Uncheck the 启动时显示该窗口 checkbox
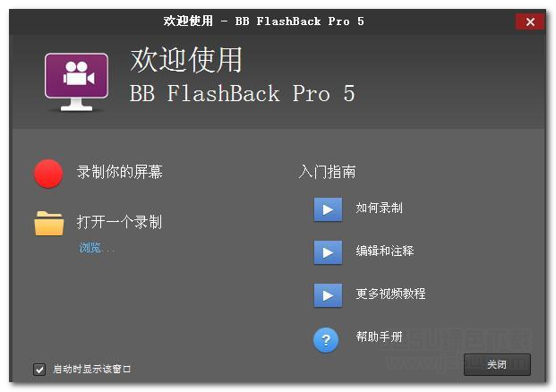This screenshot has height=392, width=556. [39, 370]
